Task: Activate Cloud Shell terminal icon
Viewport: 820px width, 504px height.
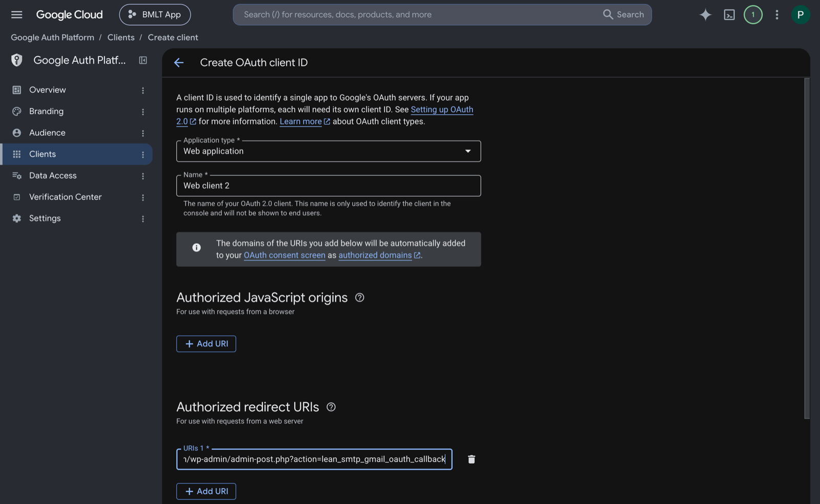Action: [x=729, y=15]
